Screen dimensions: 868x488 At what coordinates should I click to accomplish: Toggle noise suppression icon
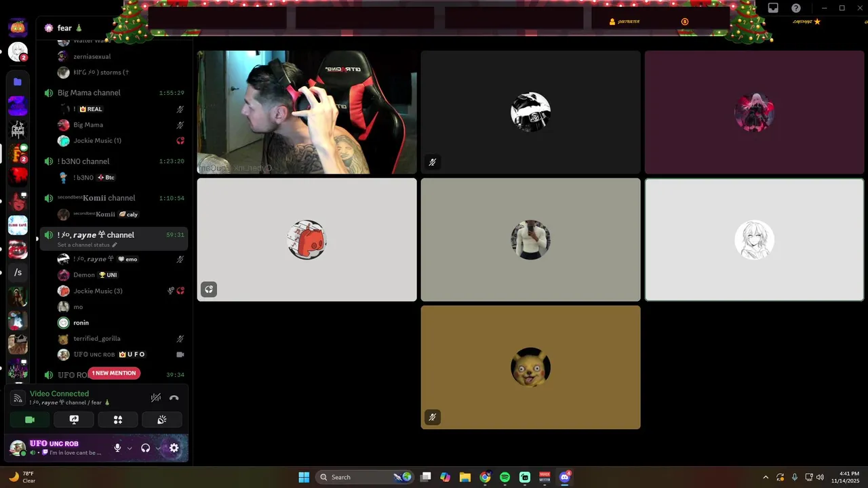(x=156, y=398)
